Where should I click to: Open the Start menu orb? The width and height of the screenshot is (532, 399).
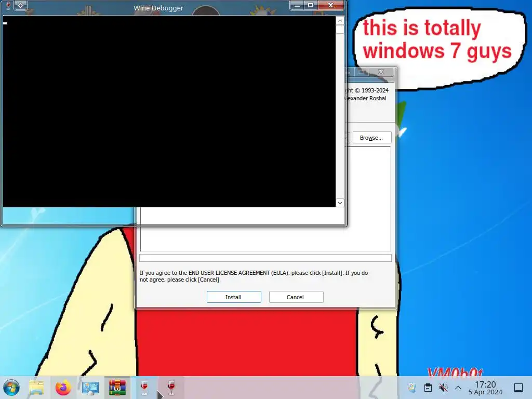pyautogui.click(x=11, y=388)
